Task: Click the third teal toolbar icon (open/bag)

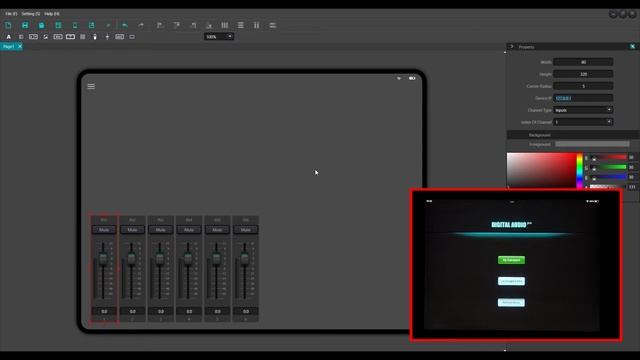Action: (x=42, y=25)
